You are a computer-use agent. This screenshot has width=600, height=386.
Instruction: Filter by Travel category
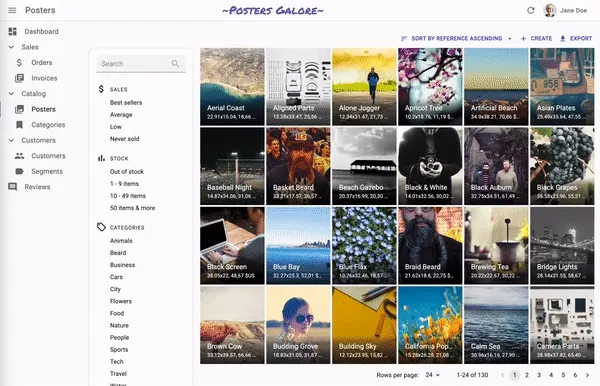coord(118,374)
